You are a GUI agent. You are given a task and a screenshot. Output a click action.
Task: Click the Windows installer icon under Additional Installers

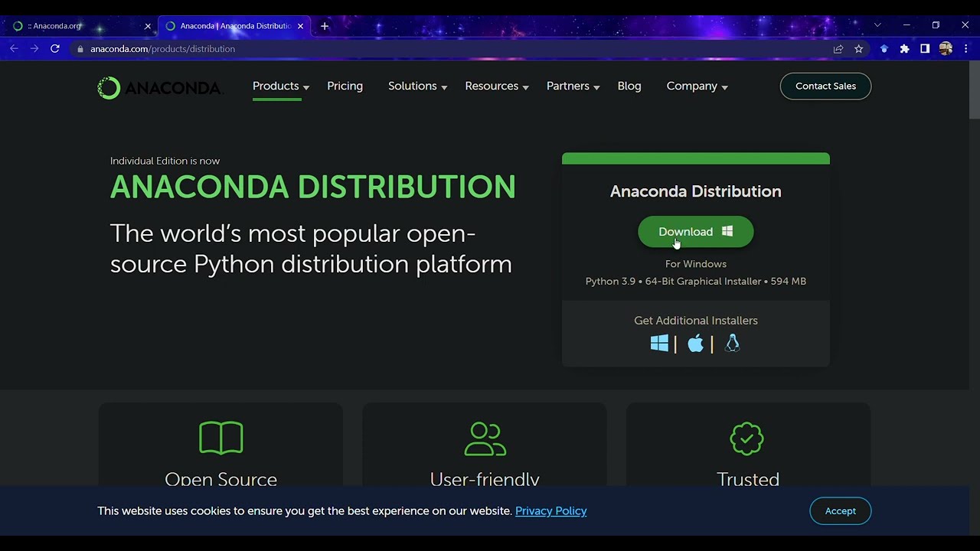pyautogui.click(x=659, y=343)
